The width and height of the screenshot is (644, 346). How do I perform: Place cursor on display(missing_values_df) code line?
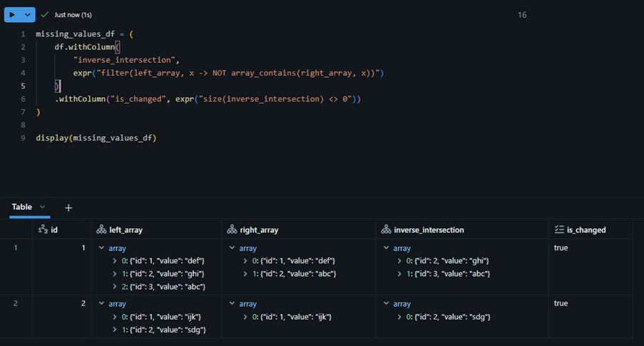point(96,138)
